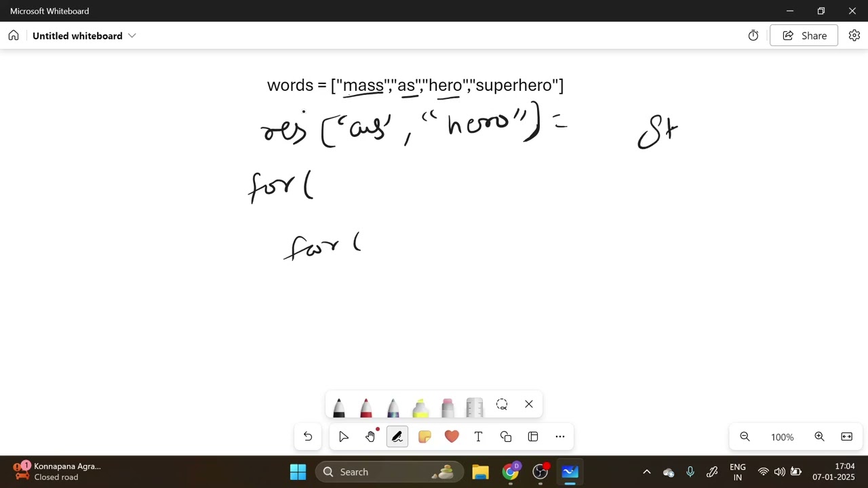
Task: Select the black pen
Action: [339, 407]
